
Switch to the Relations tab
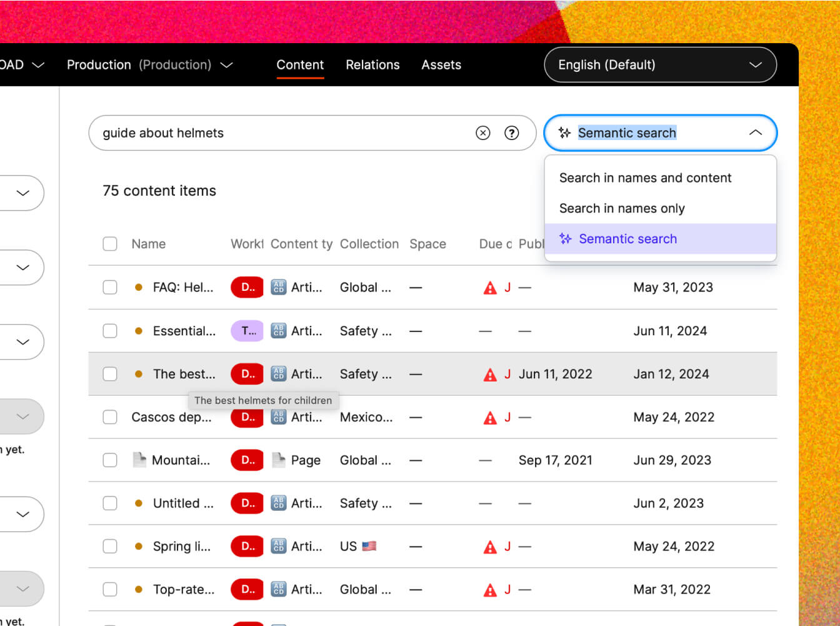tap(372, 65)
